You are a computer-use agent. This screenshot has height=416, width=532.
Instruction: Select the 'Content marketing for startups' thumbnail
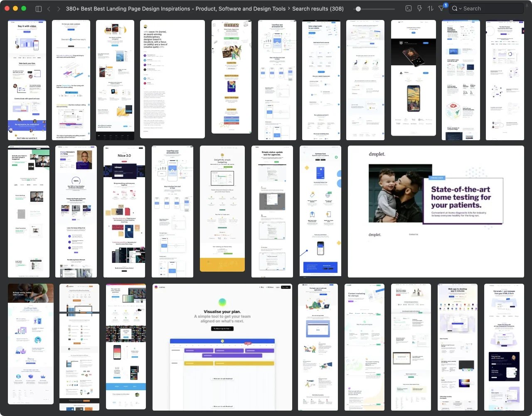(x=365, y=347)
